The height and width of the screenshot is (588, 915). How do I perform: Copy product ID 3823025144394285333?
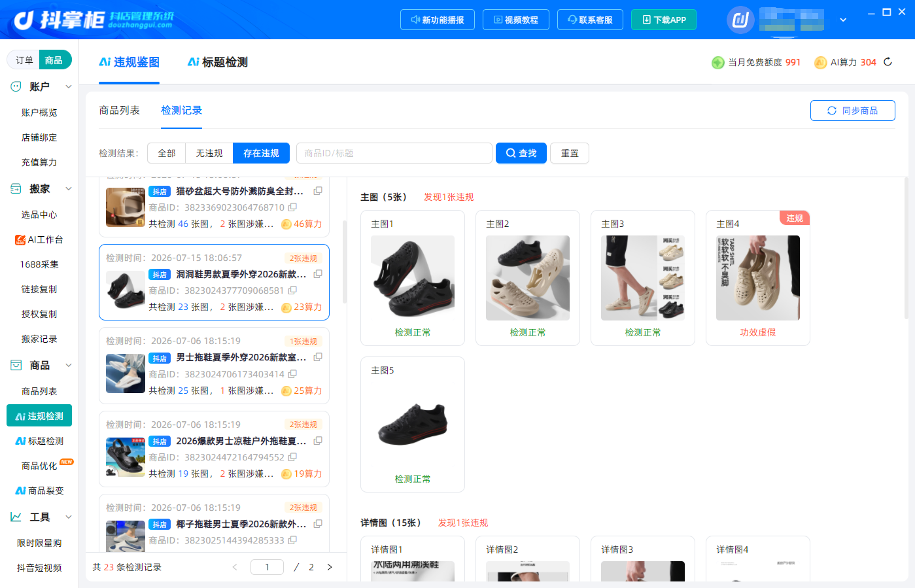292,540
